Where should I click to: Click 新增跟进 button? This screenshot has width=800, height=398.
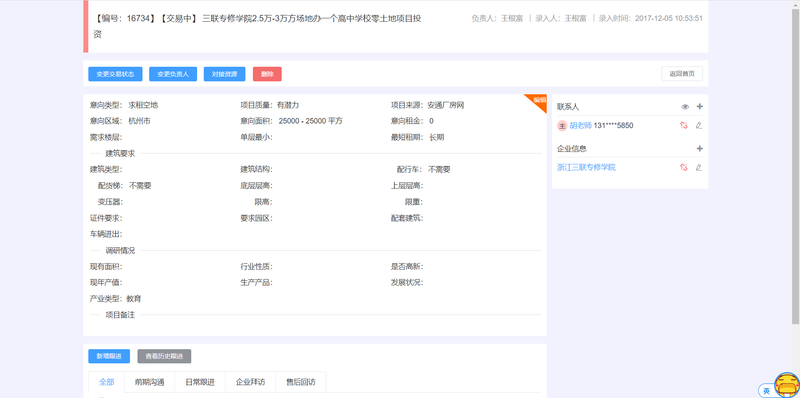click(109, 356)
